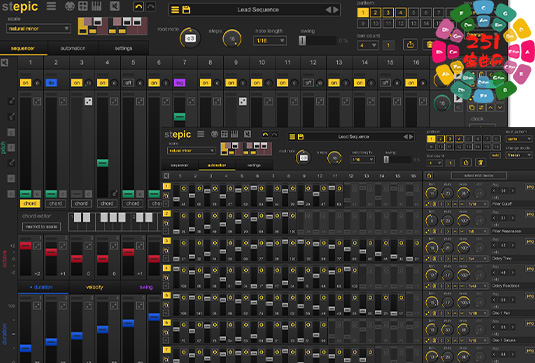Click the highlighted dice on sequencer step 9
Viewport: 535px width, 363px height.
[x=243, y=101]
